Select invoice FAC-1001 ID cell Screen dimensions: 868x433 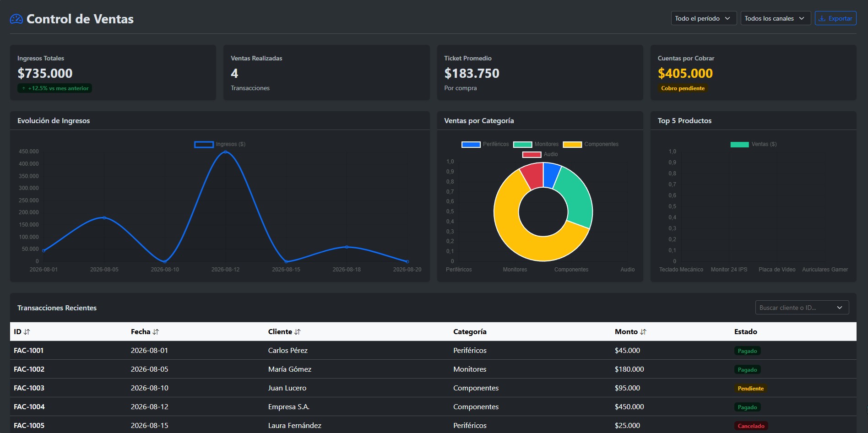point(29,351)
